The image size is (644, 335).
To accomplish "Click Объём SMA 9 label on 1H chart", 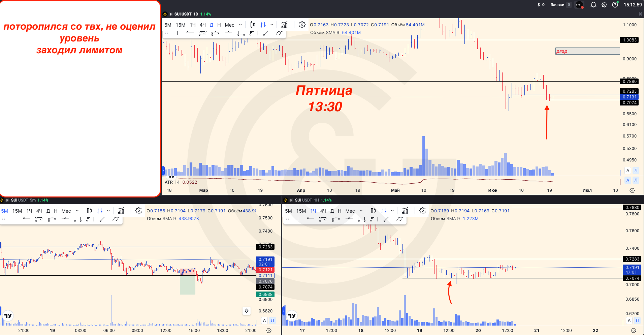I will point(445,219).
